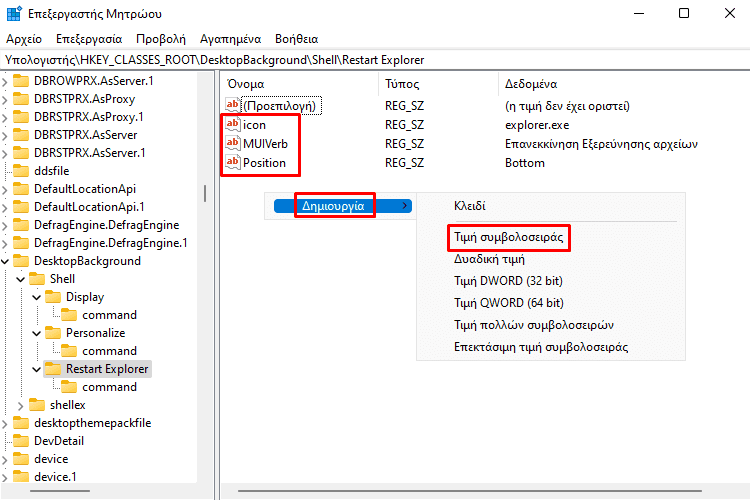Expand the DBRSTPRX.AsServer key
Screen dimensions: 750x500
[5, 135]
